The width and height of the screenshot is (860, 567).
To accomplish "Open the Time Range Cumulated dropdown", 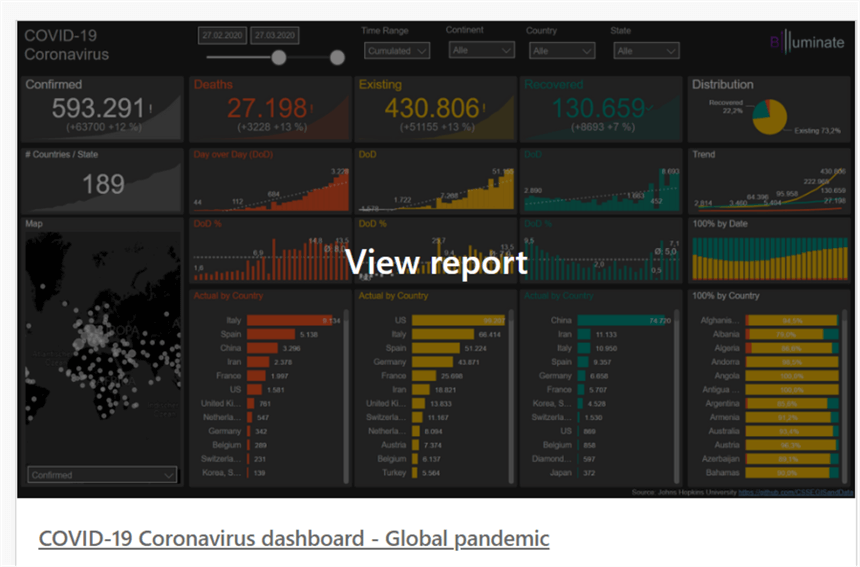I will (397, 50).
